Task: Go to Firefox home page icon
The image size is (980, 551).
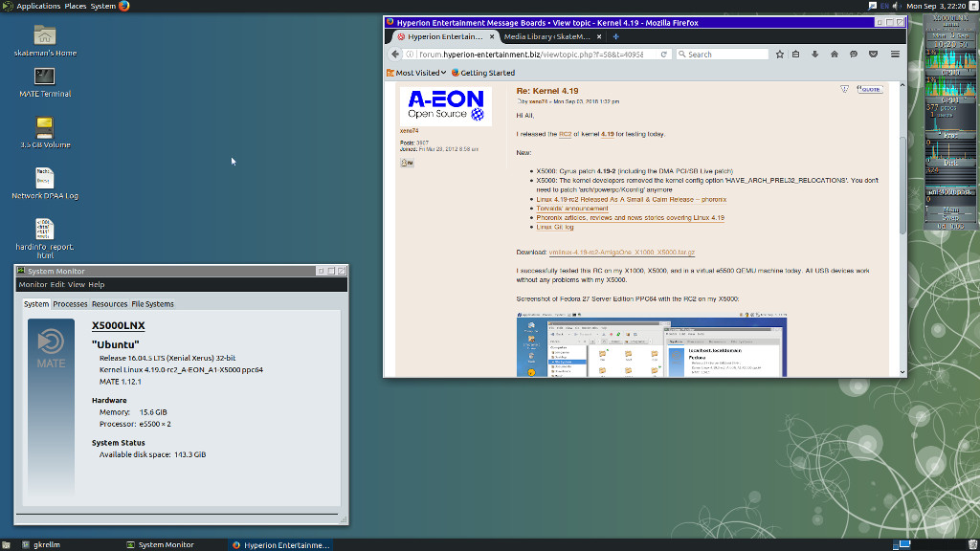Action: tap(835, 55)
